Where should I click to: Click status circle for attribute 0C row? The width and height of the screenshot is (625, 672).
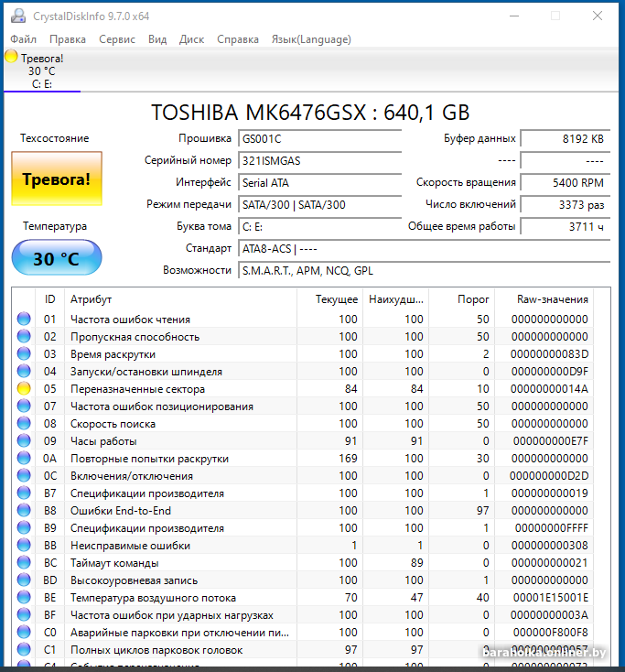(x=24, y=476)
